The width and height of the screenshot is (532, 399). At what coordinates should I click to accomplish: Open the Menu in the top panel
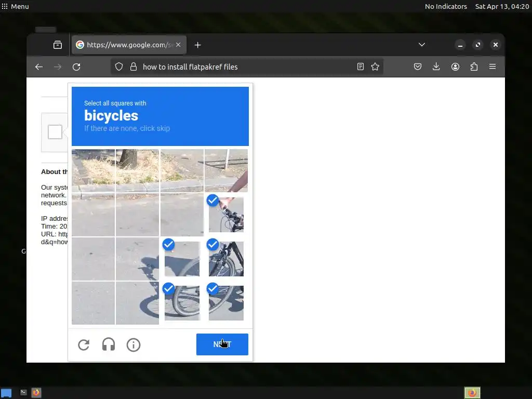coord(15,6)
